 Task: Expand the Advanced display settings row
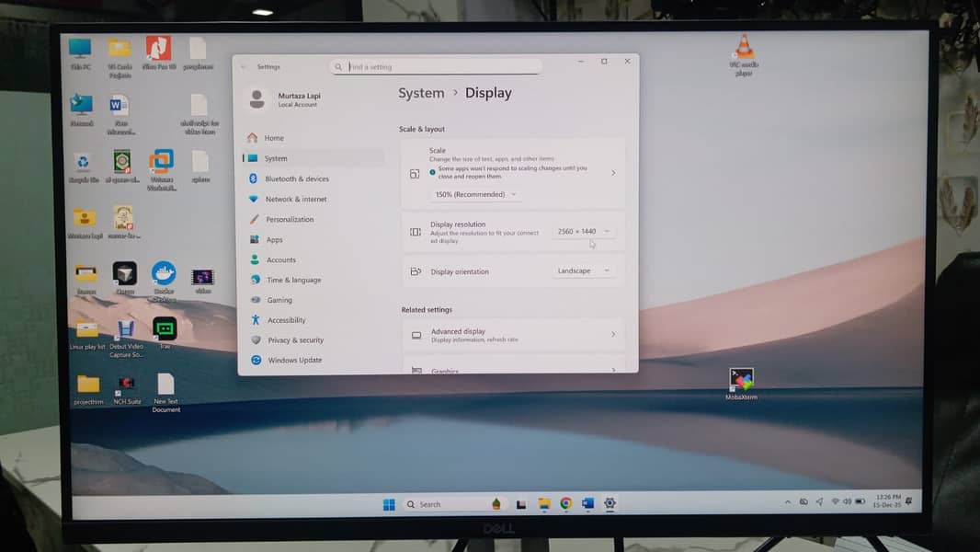[513, 335]
